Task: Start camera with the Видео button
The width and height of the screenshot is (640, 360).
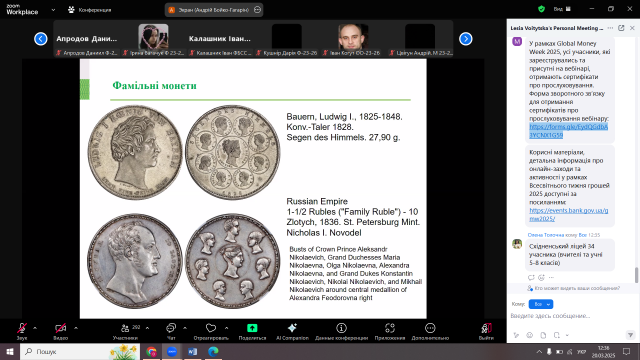Action: (60, 331)
